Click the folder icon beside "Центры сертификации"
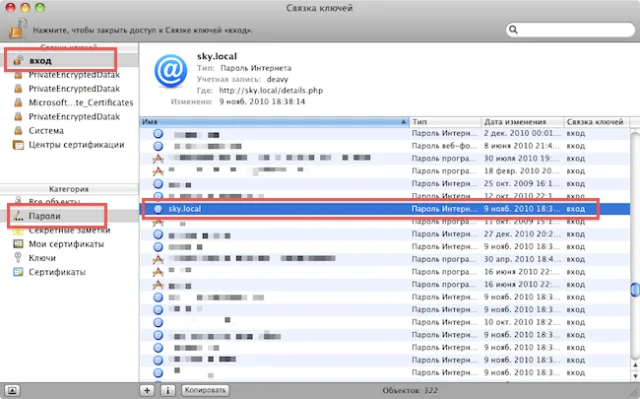 tap(18, 145)
